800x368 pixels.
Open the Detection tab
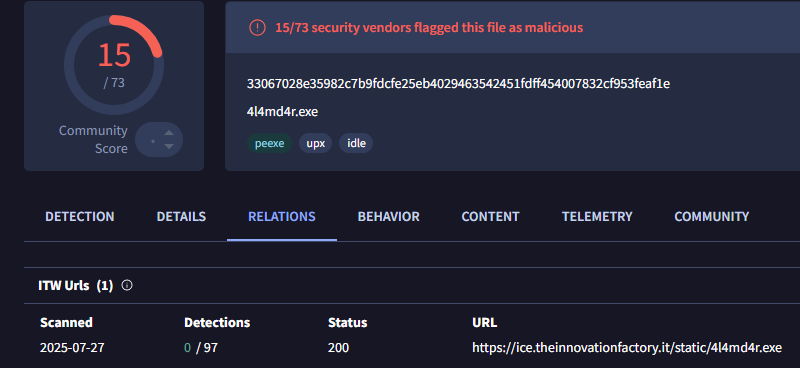(80, 216)
